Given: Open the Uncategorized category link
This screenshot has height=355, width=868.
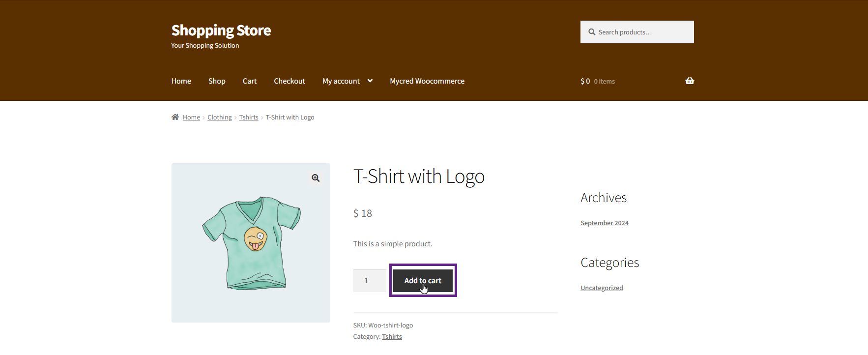Looking at the screenshot, I should point(602,288).
